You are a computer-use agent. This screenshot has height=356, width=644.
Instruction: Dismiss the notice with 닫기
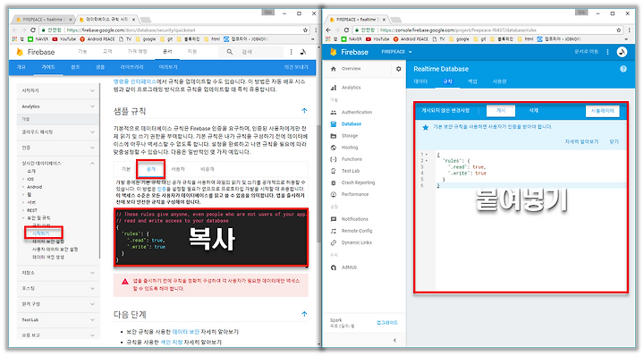tap(614, 141)
